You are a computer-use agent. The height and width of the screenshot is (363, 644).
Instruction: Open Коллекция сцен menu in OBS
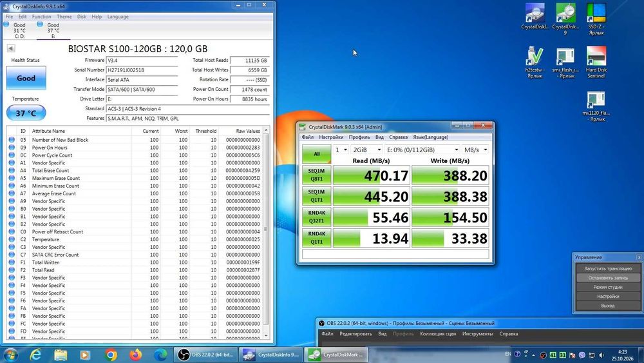pyautogui.click(x=438, y=334)
